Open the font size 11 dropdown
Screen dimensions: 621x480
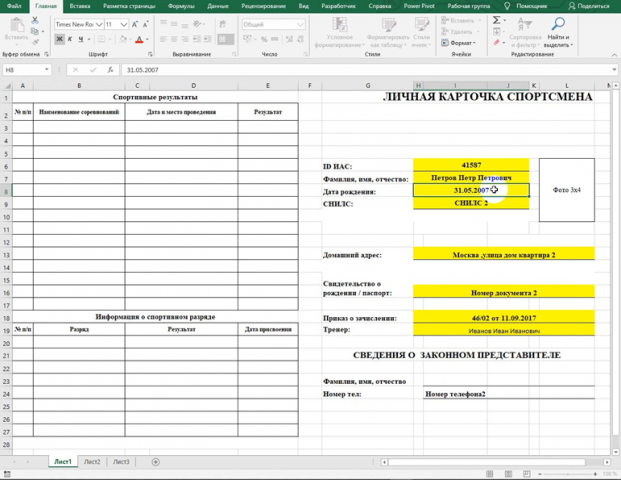(x=124, y=25)
